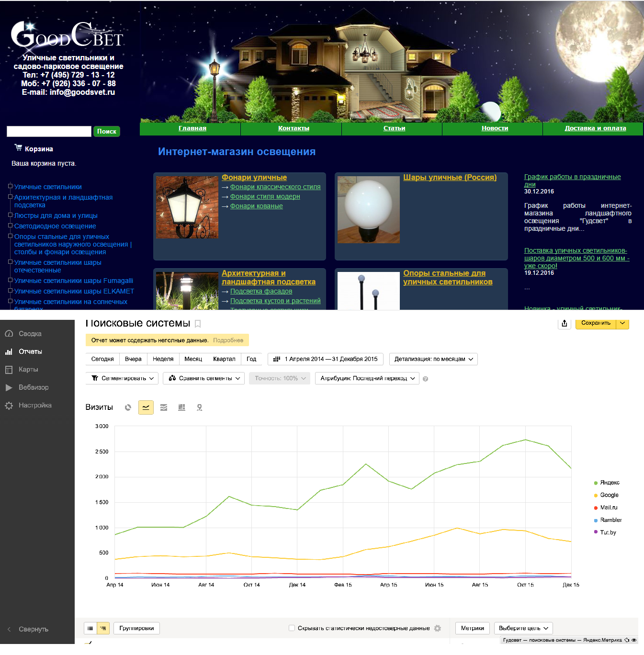Toggle Tut.by series in chart legend
The height and width of the screenshot is (655, 644).
(x=605, y=532)
